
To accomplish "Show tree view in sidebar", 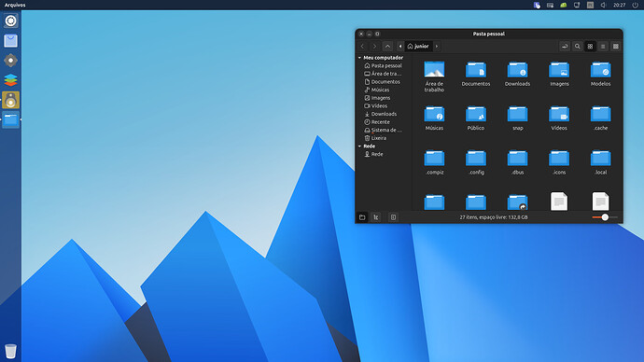I will 376,217.
